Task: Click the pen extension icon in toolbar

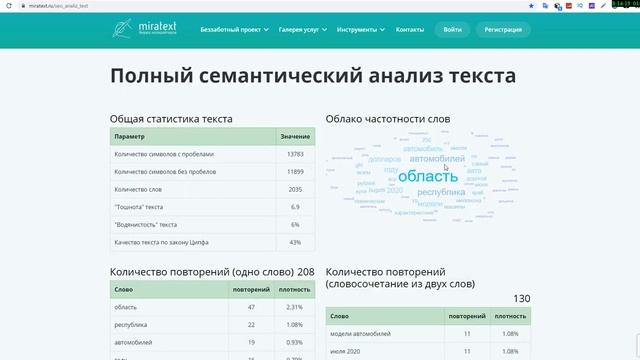Action: (603, 6)
